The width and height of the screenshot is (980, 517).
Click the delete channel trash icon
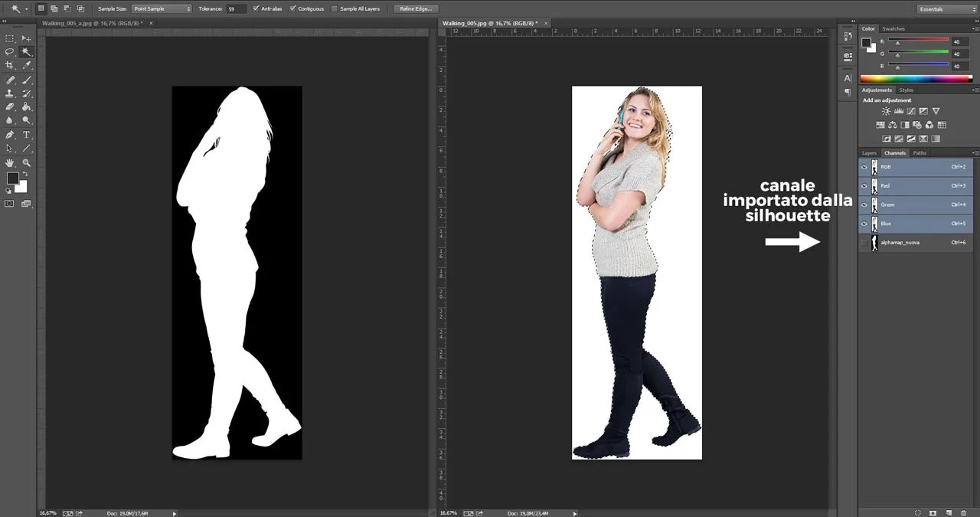963,512
